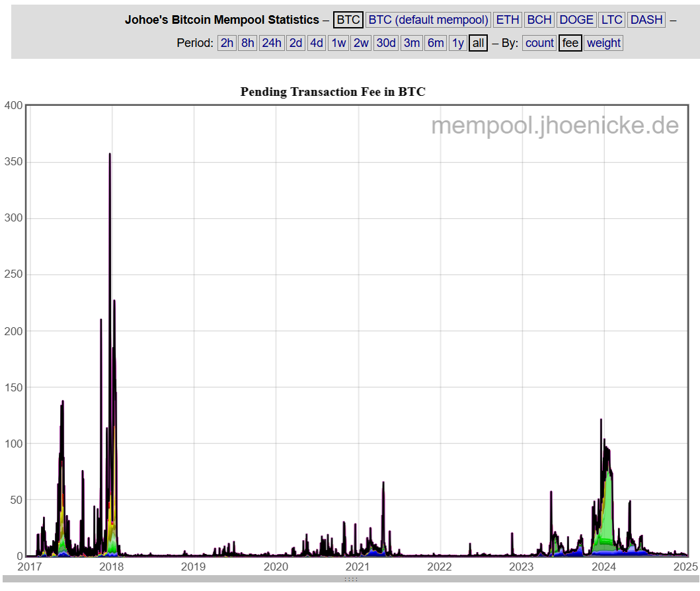
Task: Select the LTC mempool link
Action: [611, 20]
